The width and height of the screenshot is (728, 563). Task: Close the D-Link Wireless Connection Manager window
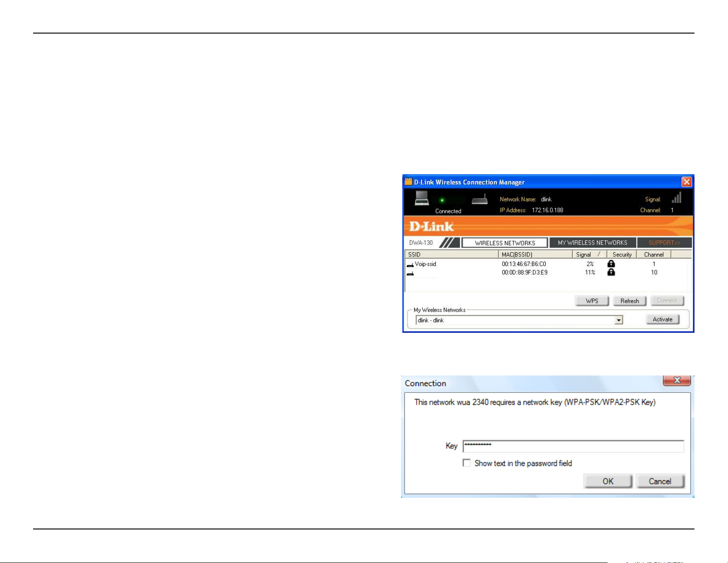(686, 182)
